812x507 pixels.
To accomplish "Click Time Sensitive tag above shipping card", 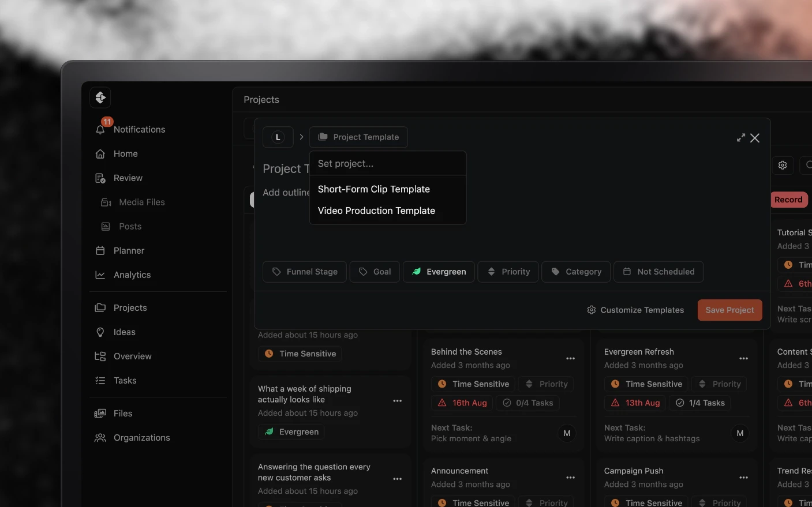I will tap(300, 354).
